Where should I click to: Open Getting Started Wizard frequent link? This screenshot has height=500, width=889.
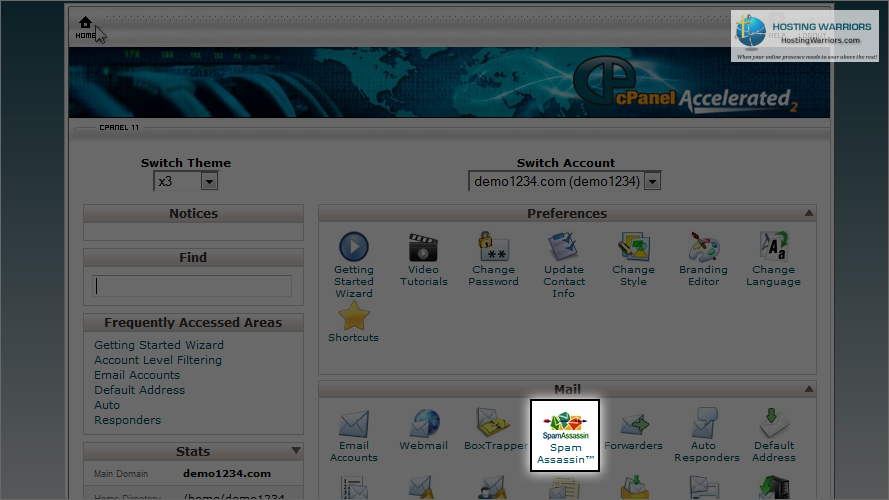[159, 345]
